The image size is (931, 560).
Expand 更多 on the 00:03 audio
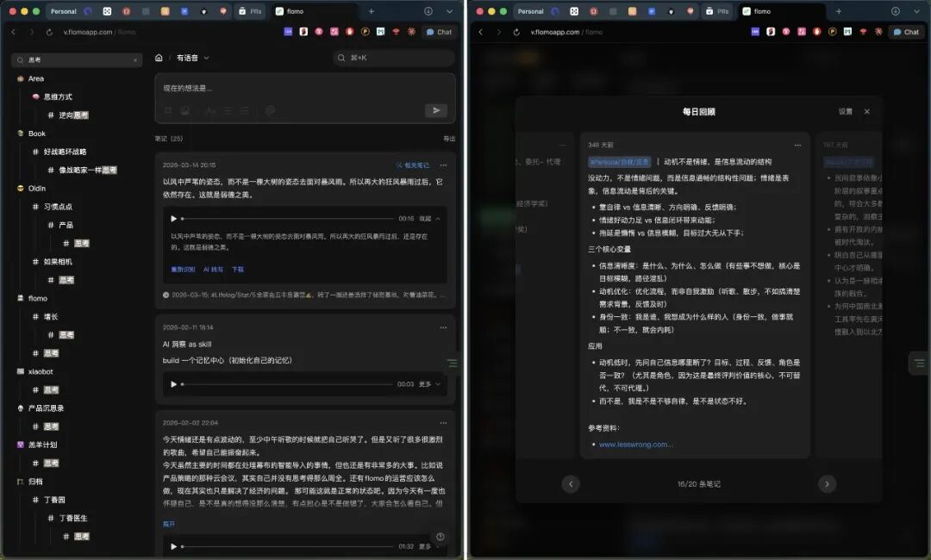tap(429, 384)
